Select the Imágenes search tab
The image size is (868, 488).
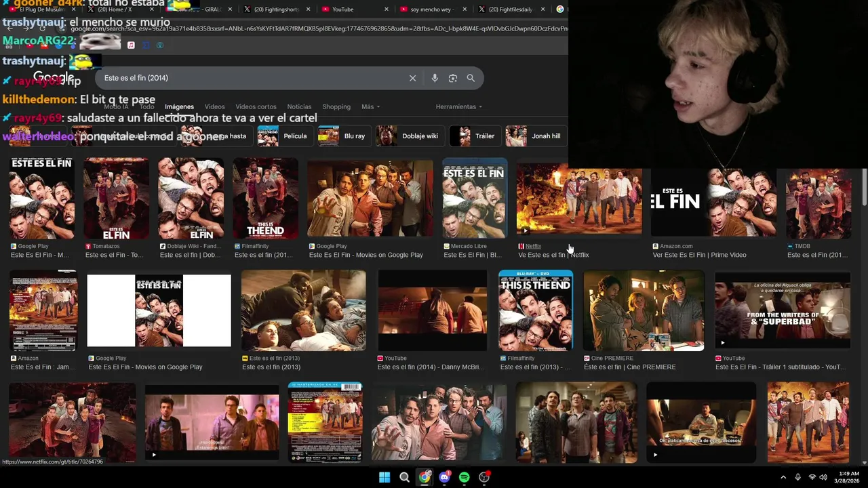pyautogui.click(x=179, y=107)
